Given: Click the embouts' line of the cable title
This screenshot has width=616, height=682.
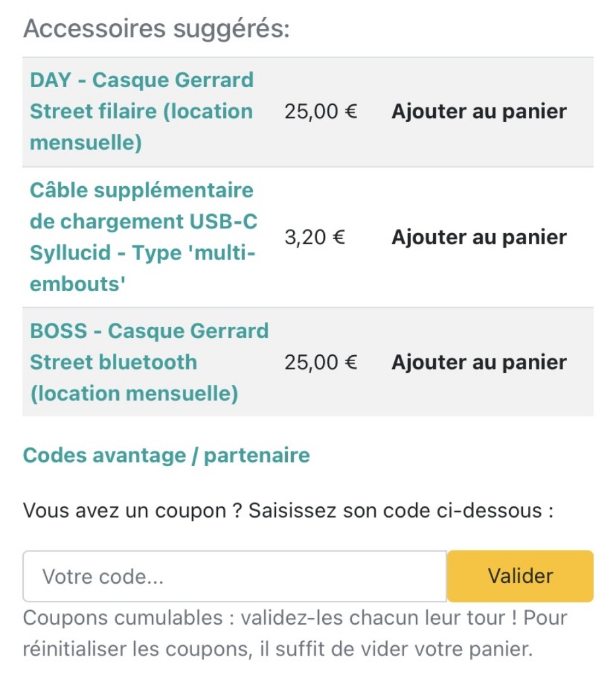Looking at the screenshot, I should click(77, 284).
